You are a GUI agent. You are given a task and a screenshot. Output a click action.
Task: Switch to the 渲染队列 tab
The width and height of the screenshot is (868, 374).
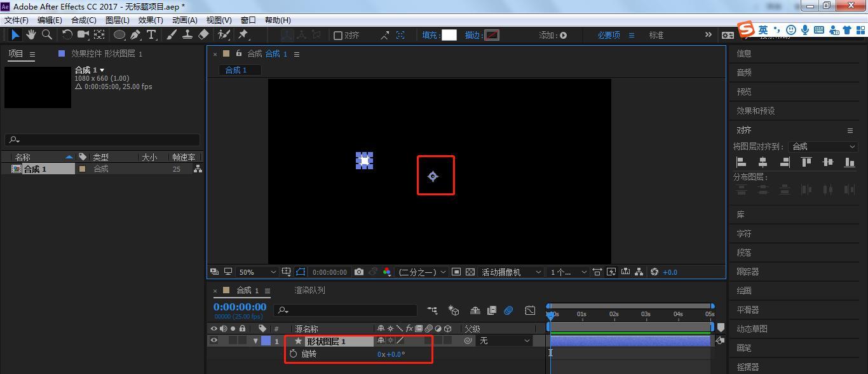click(309, 290)
